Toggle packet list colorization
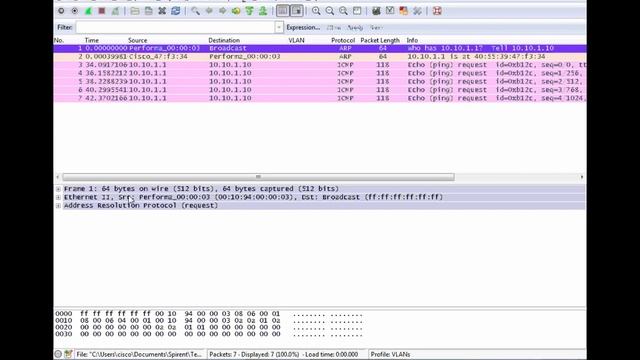 tap(282, 11)
